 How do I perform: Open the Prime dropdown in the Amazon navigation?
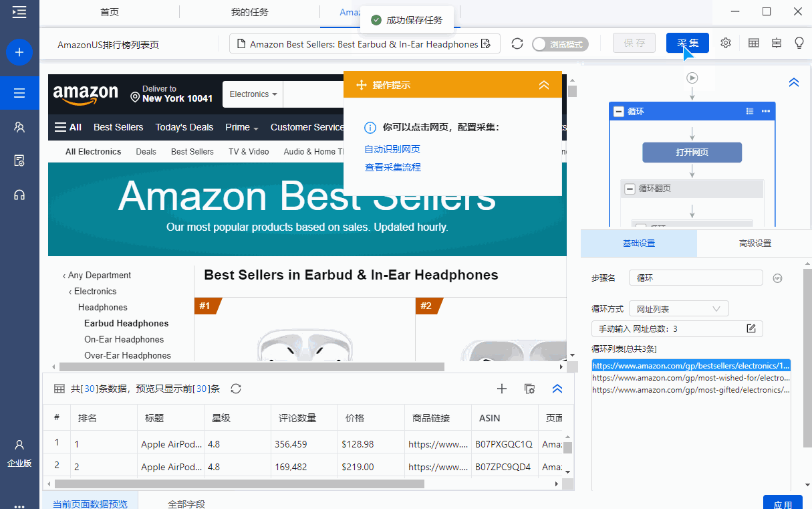pyautogui.click(x=242, y=127)
